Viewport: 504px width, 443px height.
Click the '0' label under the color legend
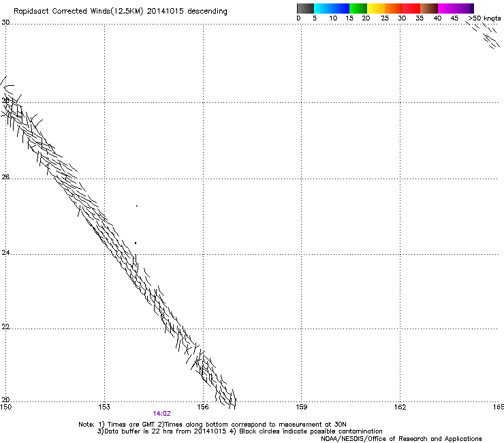pos(298,18)
